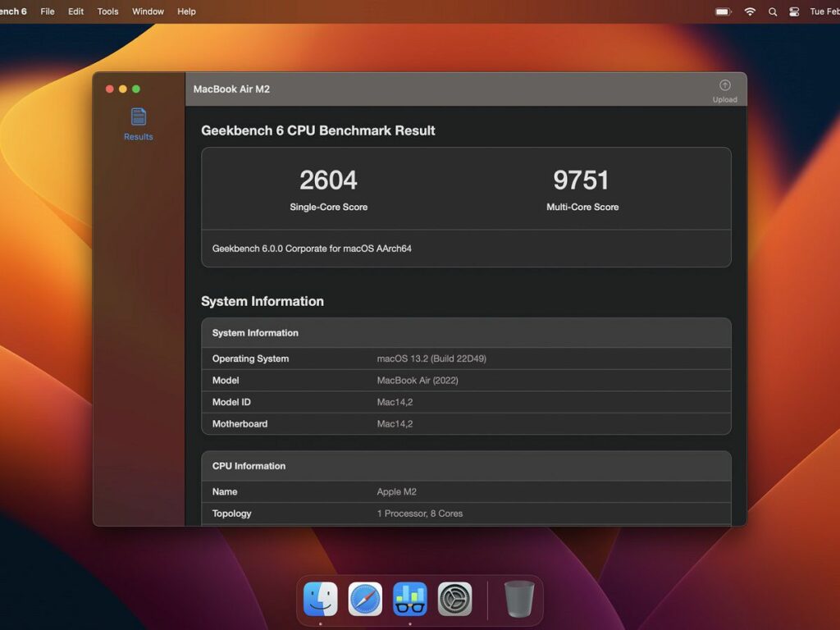
Task: Click the Geekbench 6 CPU Benchmark Result heading
Action: [x=318, y=130]
